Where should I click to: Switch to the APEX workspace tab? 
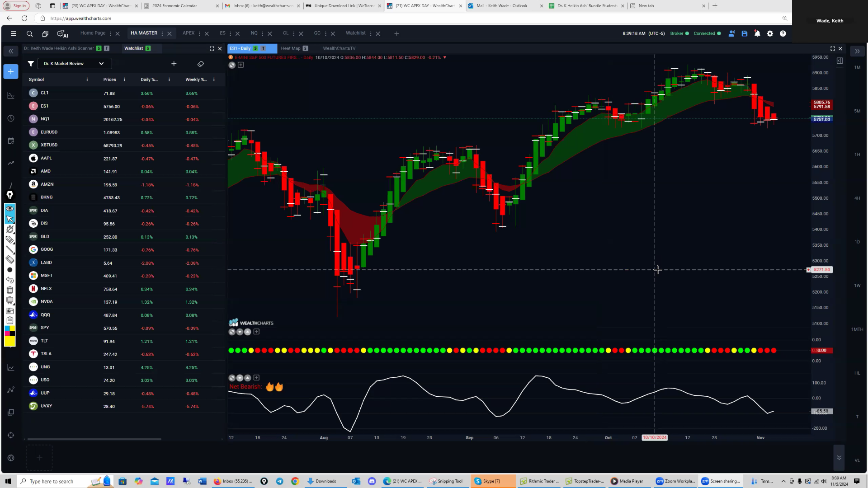coord(189,33)
